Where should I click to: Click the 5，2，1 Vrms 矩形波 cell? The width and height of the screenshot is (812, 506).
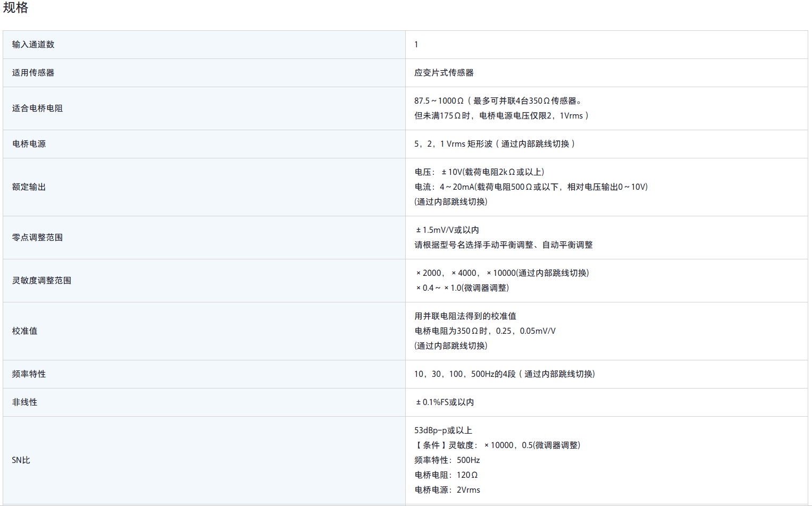(x=495, y=144)
